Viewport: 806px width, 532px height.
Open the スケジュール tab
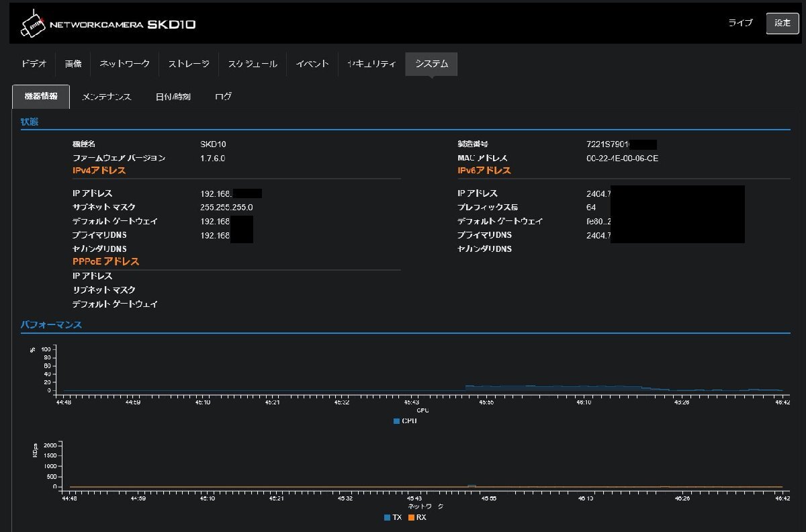coord(253,64)
